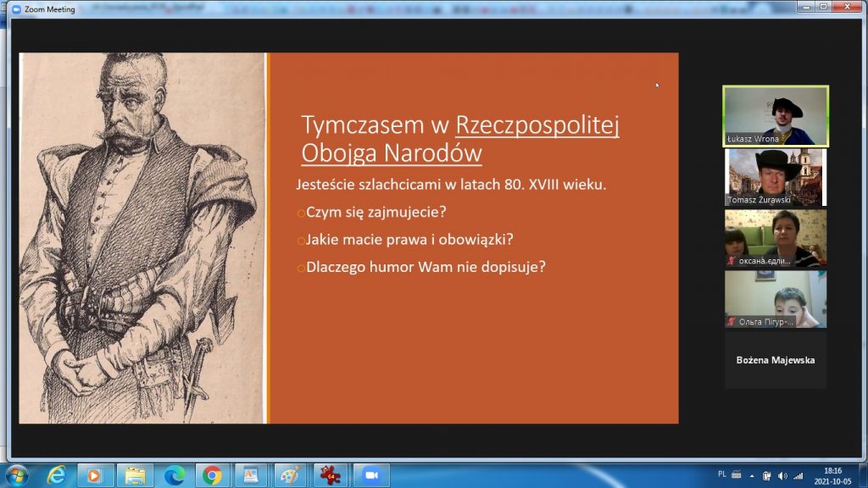Launch Microsoft Edge from the taskbar
The height and width of the screenshot is (488, 868).
174,474
